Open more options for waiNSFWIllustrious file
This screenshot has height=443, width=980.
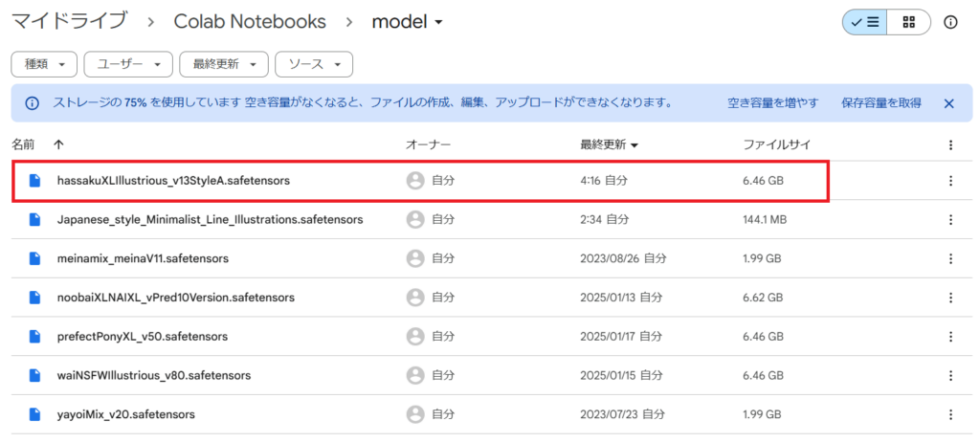click(950, 375)
